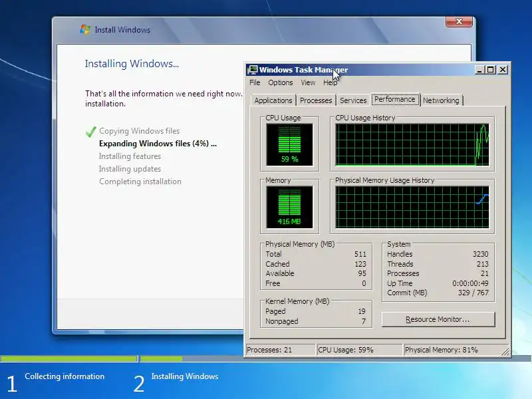The width and height of the screenshot is (532, 399).
Task: Switch to the Services tab
Action: click(x=353, y=100)
